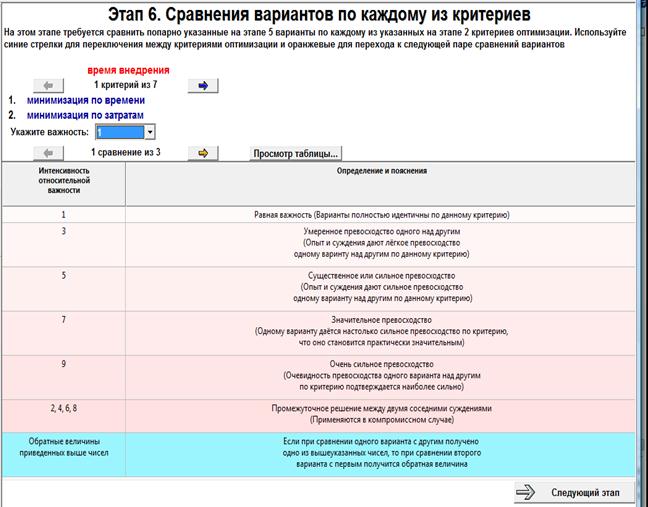Click 'Умеренное превосходство одного над другим' text
Image resolution: width=648 pixels, height=507 pixels.
pos(382,231)
